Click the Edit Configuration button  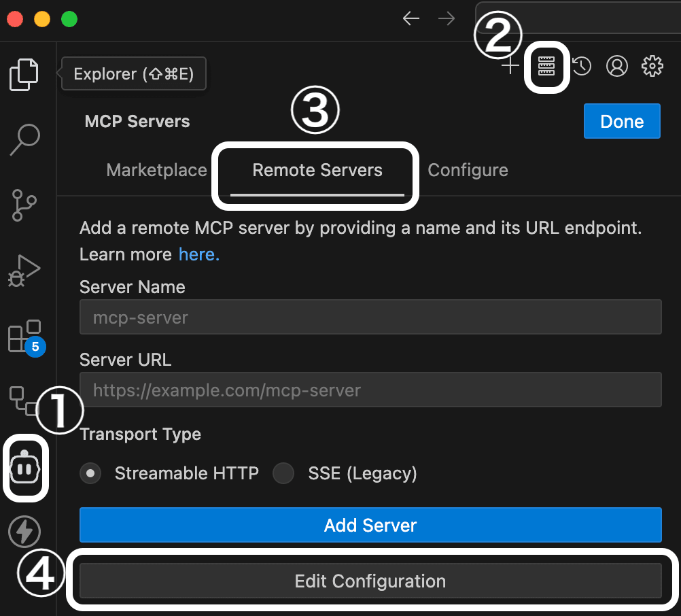[x=370, y=581]
